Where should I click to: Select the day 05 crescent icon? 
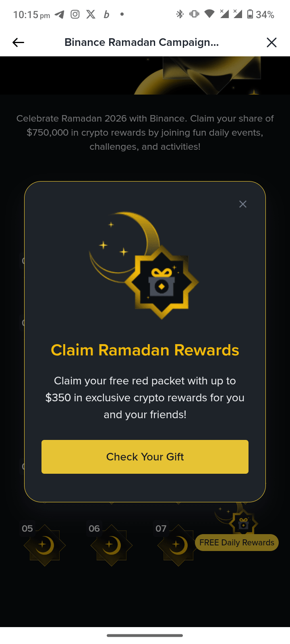tap(45, 545)
